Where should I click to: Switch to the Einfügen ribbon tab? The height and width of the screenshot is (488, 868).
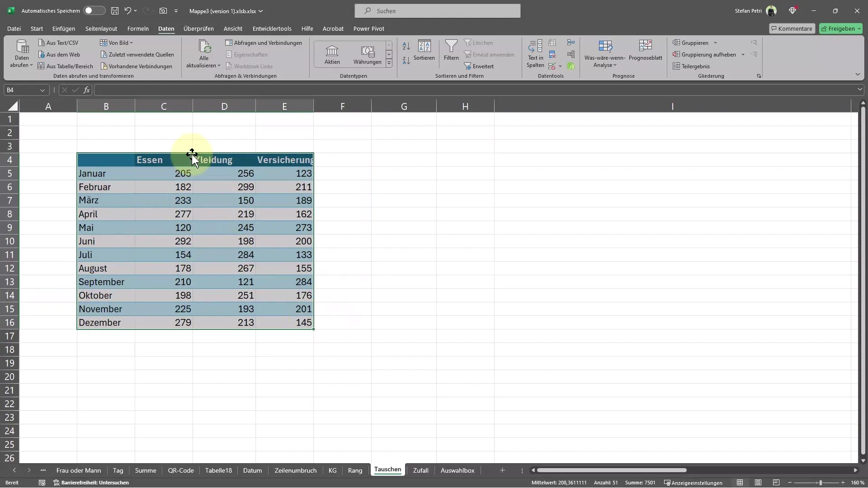click(64, 28)
